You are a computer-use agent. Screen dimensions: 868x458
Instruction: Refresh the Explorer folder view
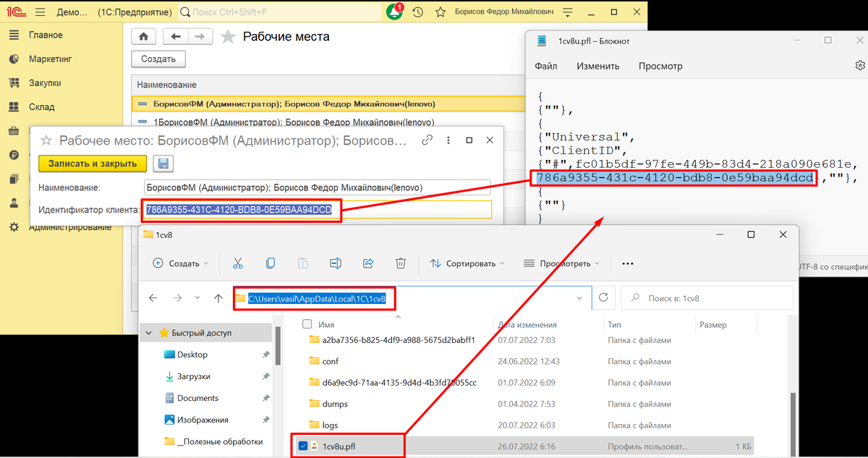click(603, 298)
